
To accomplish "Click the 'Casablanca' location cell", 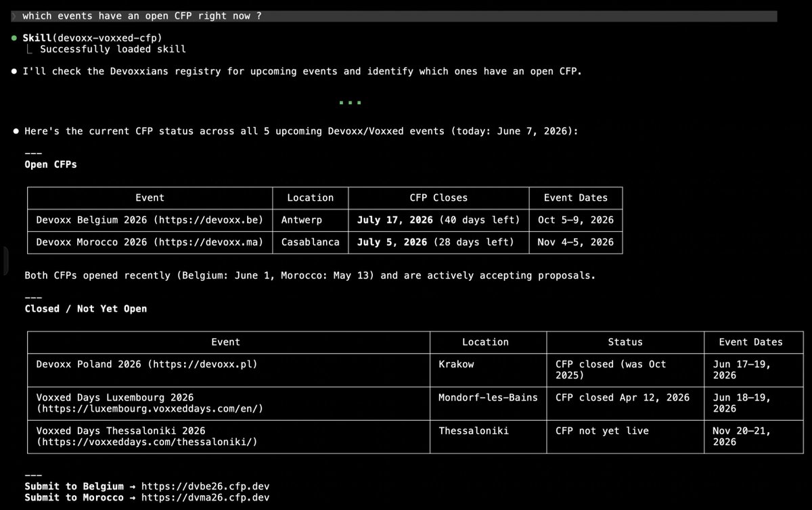I will coord(311,242).
